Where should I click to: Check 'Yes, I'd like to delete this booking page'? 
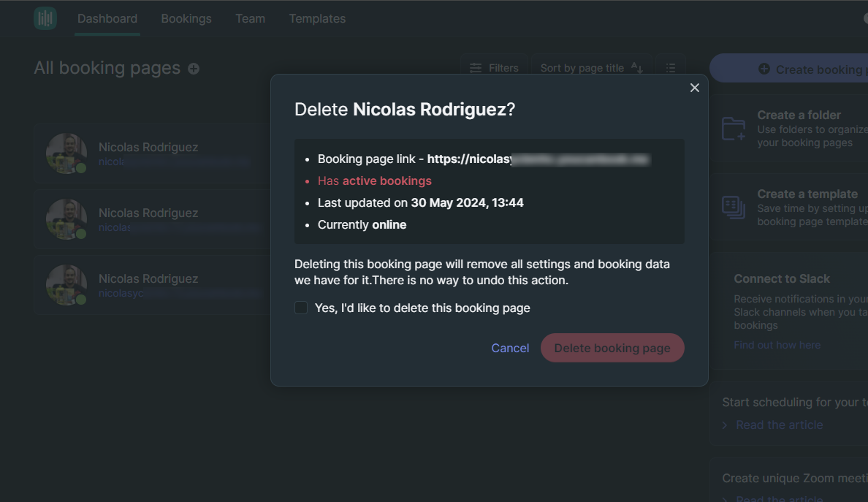[301, 308]
